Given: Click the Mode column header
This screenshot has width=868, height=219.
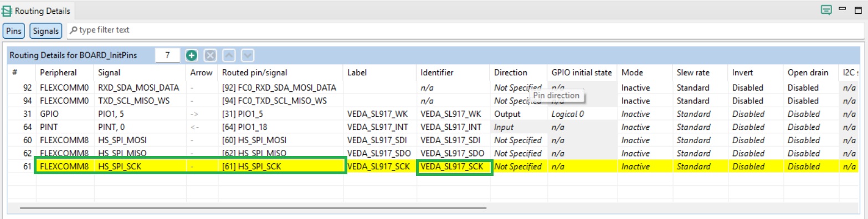Looking at the screenshot, I should pyautogui.click(x=645, y=72).
